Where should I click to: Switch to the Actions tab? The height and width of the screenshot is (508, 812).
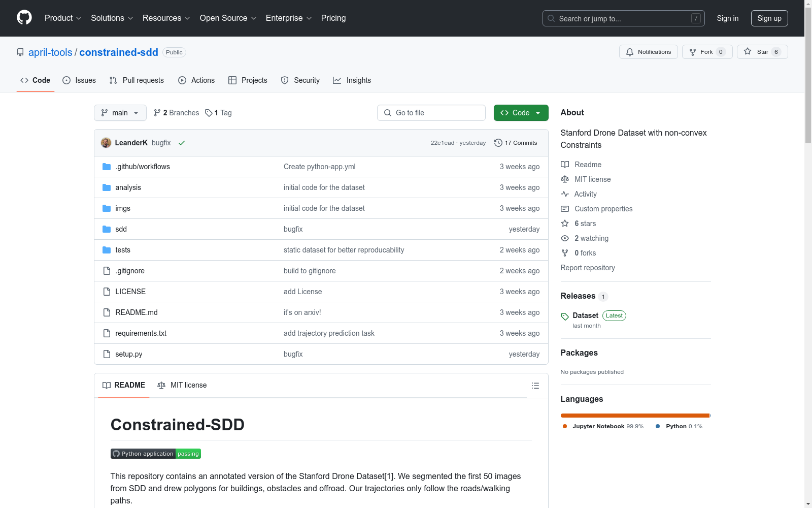point(196,80)
